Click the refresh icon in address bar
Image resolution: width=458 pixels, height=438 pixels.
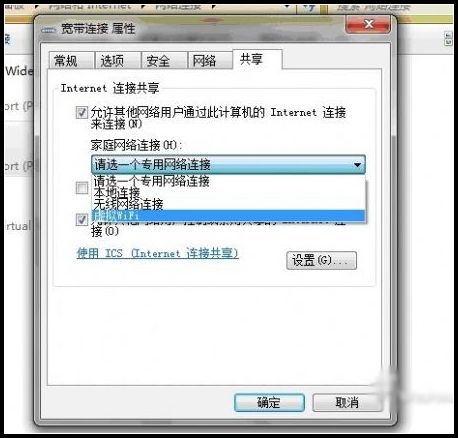(309, 7)
